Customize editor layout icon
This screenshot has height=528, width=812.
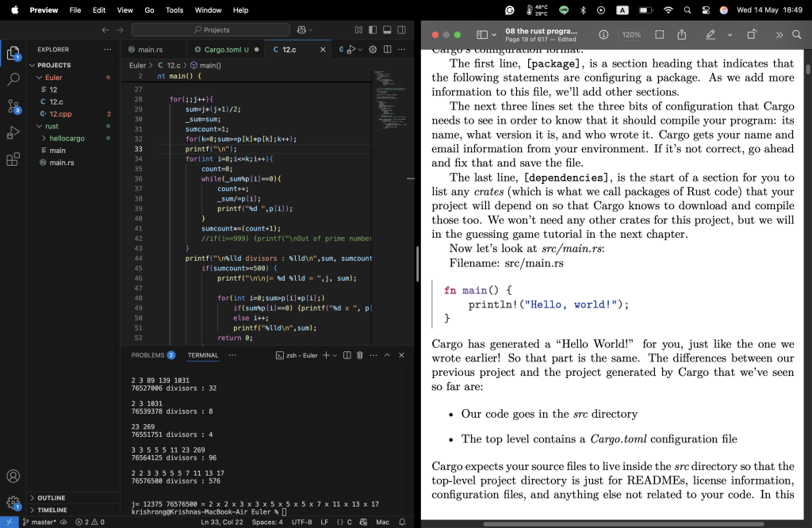coord(358,30)
